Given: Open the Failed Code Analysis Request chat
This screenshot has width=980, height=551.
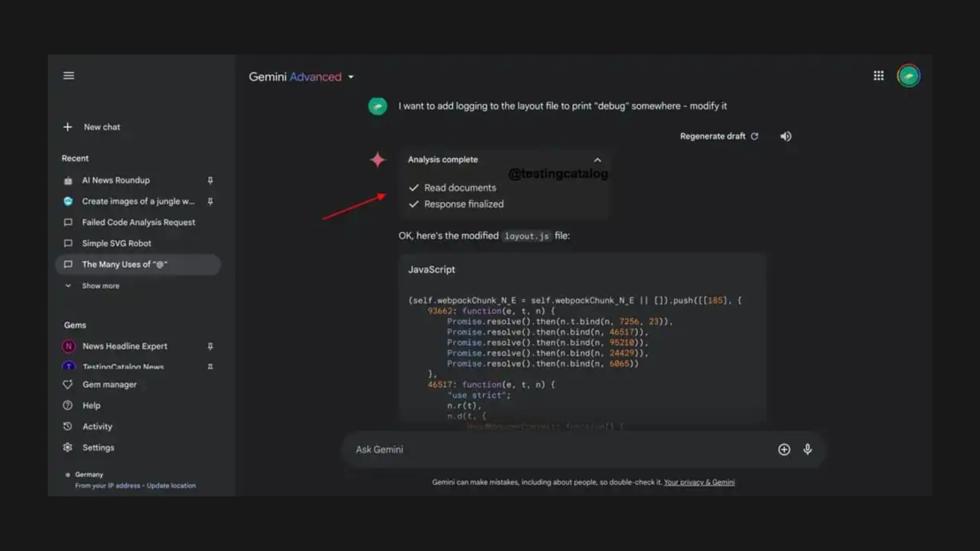Looking at the screenshot, I should tap(138, 222).
